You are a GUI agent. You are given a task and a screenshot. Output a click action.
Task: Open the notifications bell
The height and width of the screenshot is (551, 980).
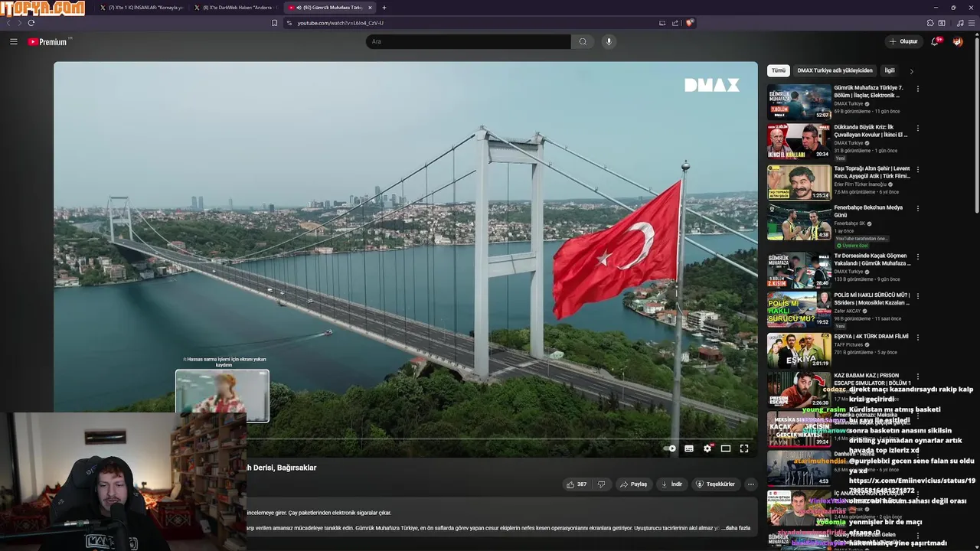coord(935,41)
